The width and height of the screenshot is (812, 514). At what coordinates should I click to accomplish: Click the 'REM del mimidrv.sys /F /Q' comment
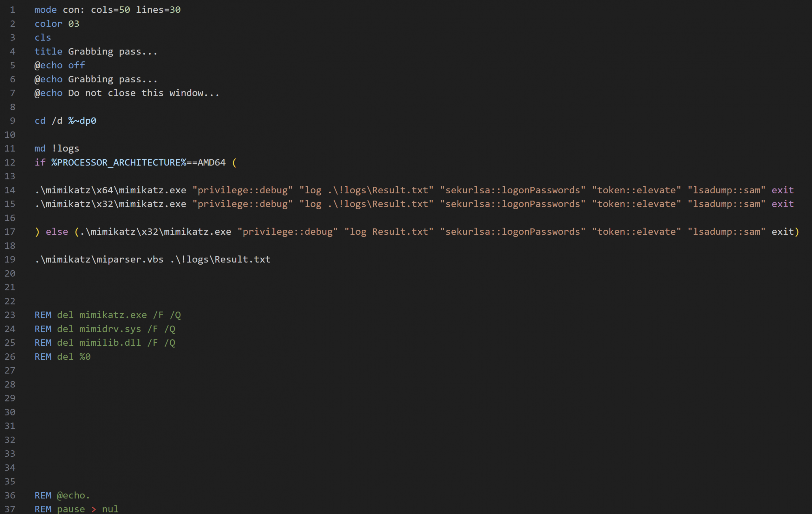pyautogui.click(x=105, y=329)
